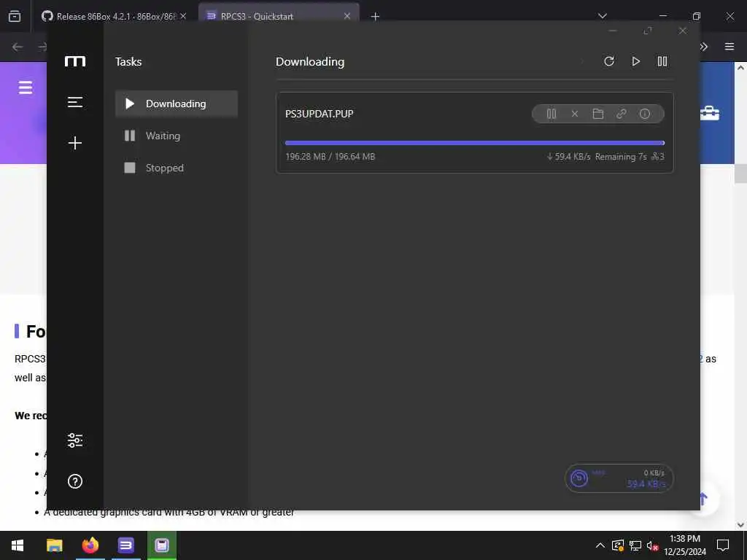
Task: Close the Motrix window
Action: click(x=683, y=31)
